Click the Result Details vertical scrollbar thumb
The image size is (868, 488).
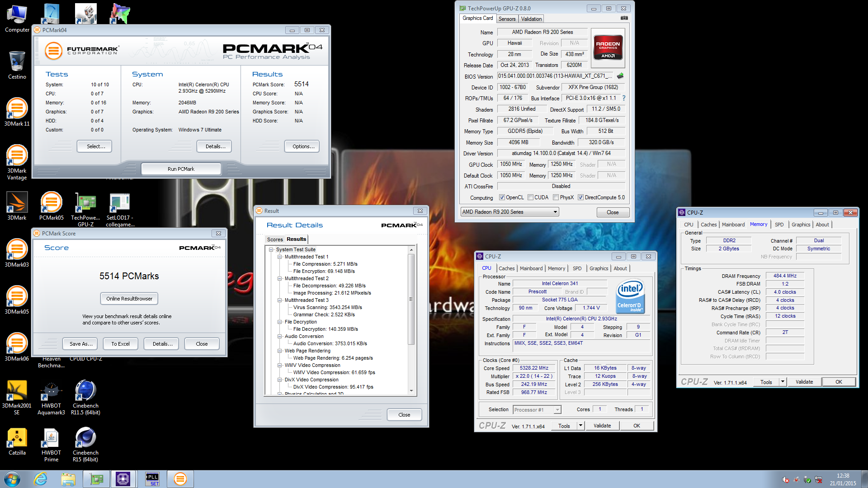411,299
